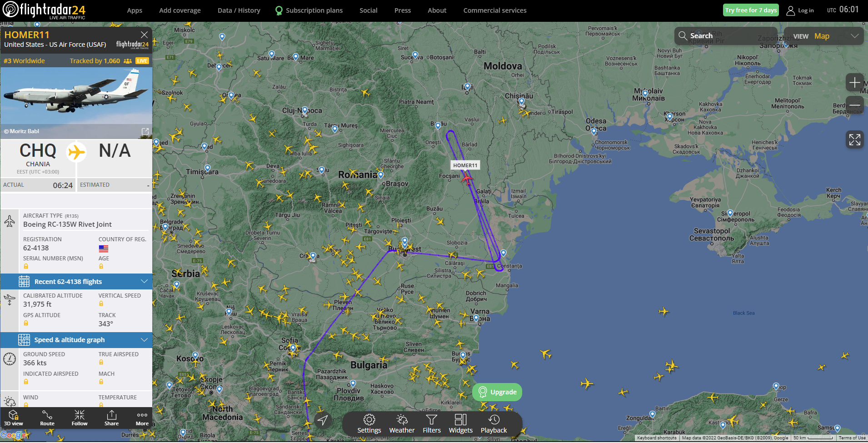Click the Log in link

pos(806,10)
